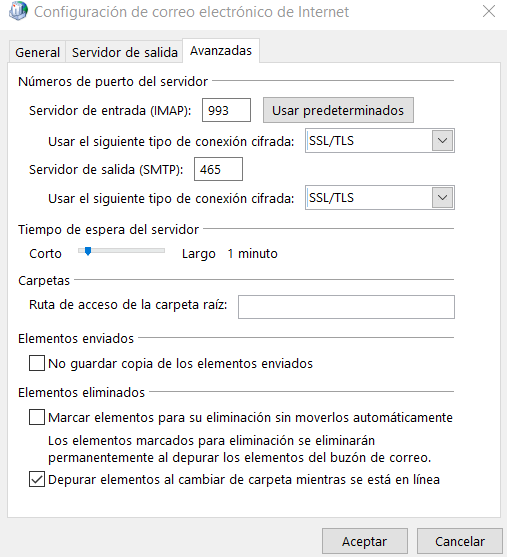
Task: Click the SSL/TLS text in IMAP combo box
Action: click(x=331, y=141)
